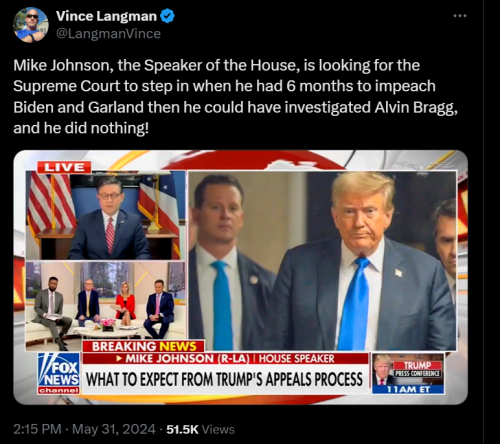Open Vince Langman's profile avatar
This screenshot has height=444, width=500.
[x=31, y=25]
